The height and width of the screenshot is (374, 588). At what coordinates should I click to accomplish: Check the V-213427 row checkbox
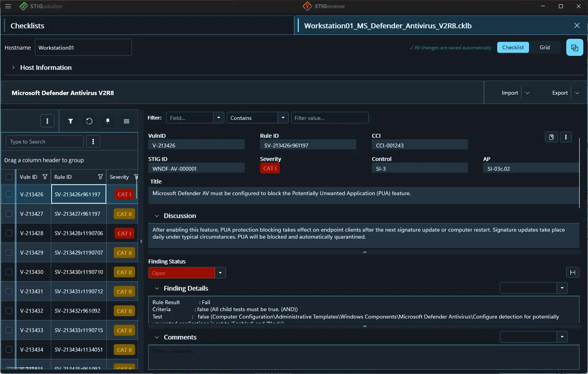coord(9,214)
